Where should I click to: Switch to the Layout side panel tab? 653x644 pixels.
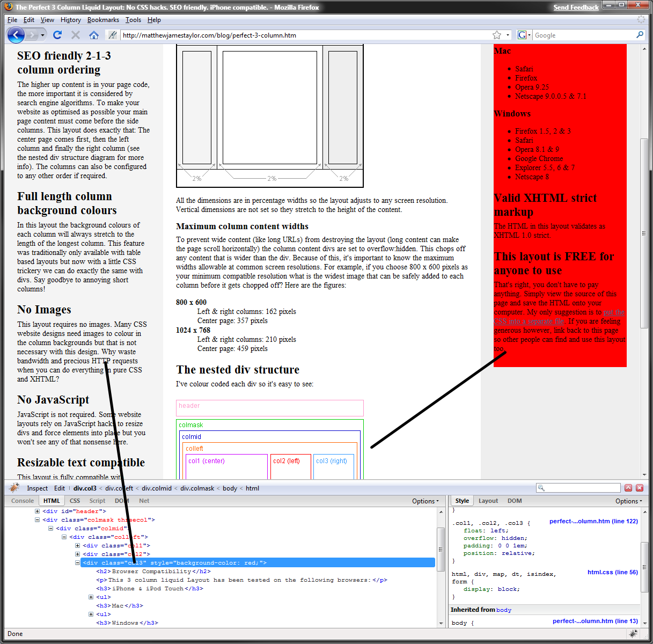pyautogui.click(x=488, y=501)
